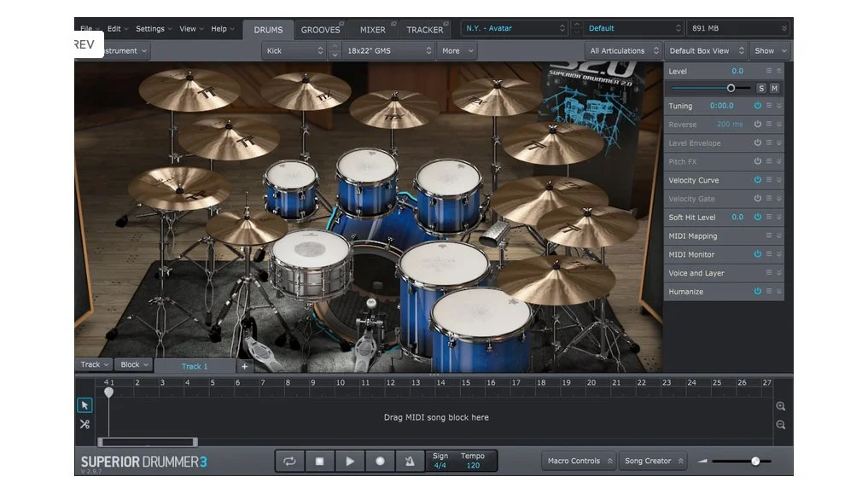Open the Soft Hit Level menu icon
868x488 pixels.
(x=769, y=217)
